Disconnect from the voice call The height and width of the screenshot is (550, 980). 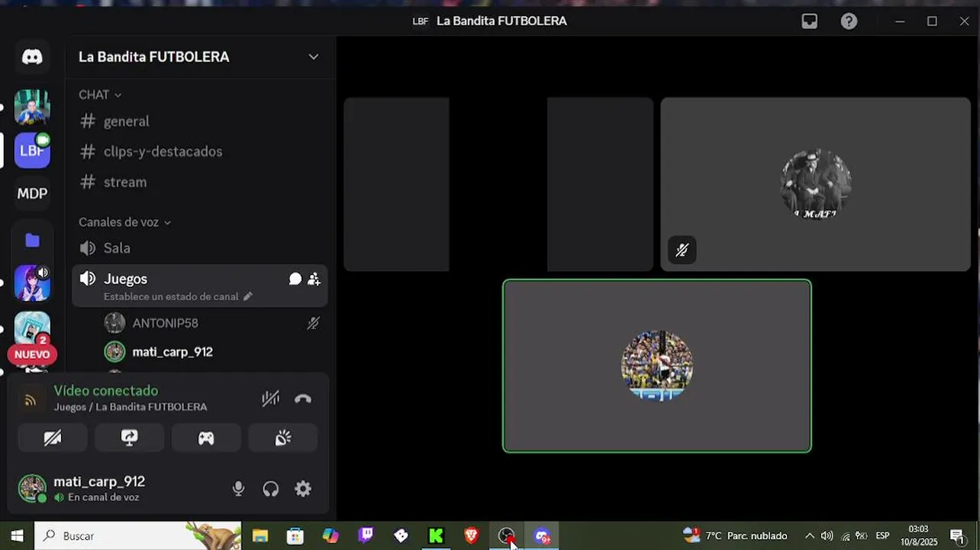[303, 398]
